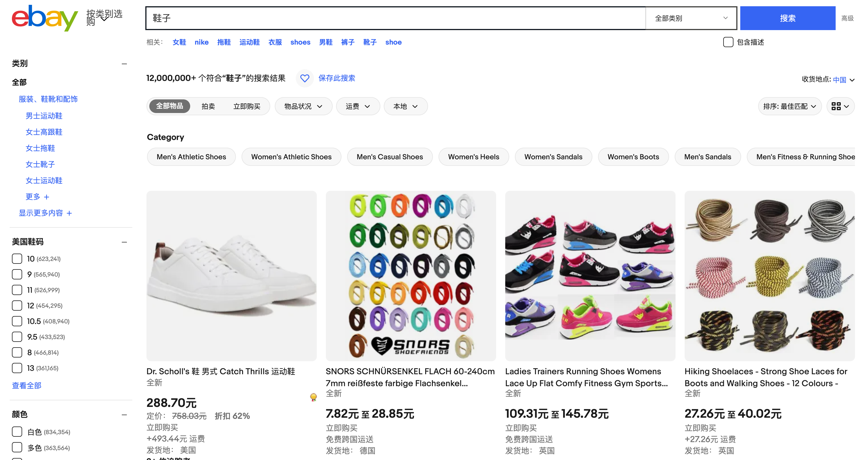Switch to the 立即购买 tab
The height and width of the screenshot is (460, 868).
pos(247,106)
